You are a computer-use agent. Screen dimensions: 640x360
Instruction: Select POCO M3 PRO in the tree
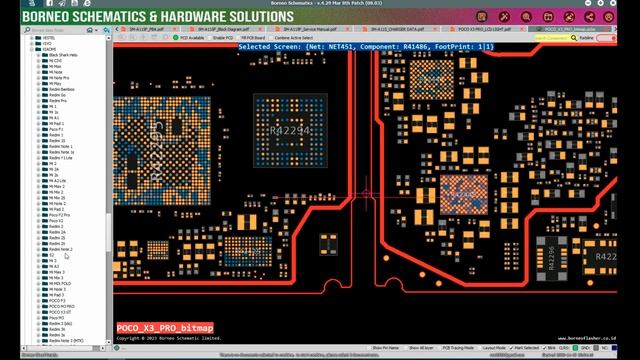tap(62, 306)
